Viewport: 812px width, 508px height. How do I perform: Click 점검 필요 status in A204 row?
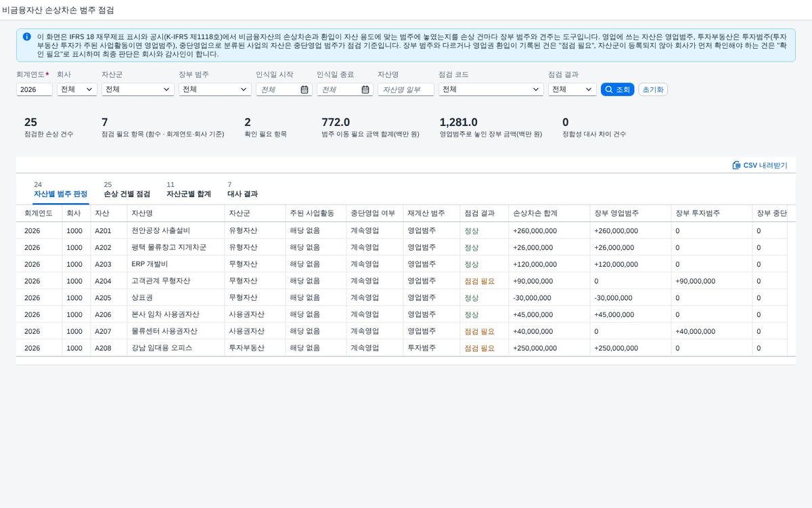479,281
